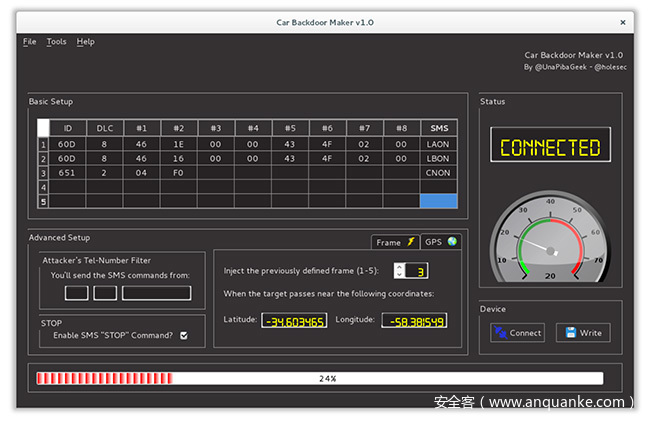
Task: Select the highlighted SMS cell in row 5
Action: [438, 201]
